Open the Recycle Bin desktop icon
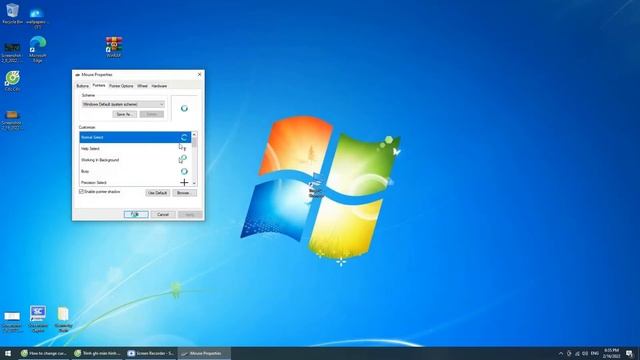 pyautogui.click(x=12, y=14)
